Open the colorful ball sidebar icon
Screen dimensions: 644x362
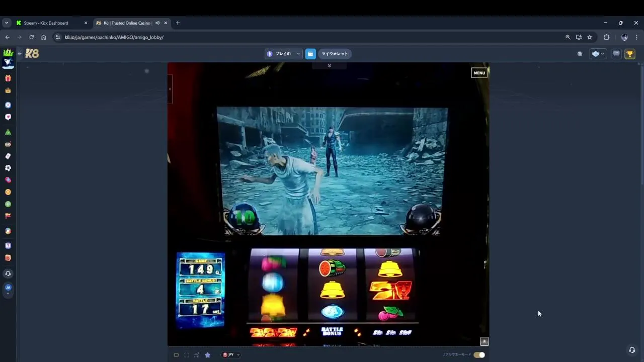click(x=8, y=231)
